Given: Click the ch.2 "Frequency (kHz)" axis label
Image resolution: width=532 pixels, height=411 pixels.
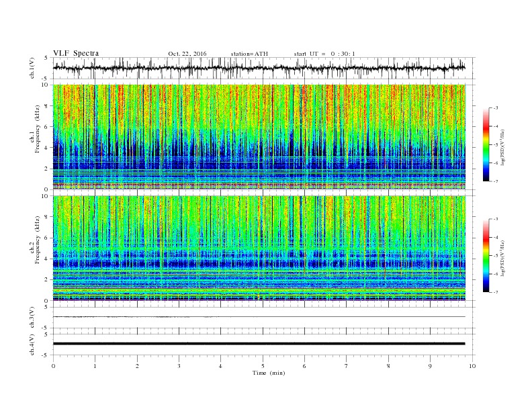Looking at the screenshot, I should pos(38,239).
